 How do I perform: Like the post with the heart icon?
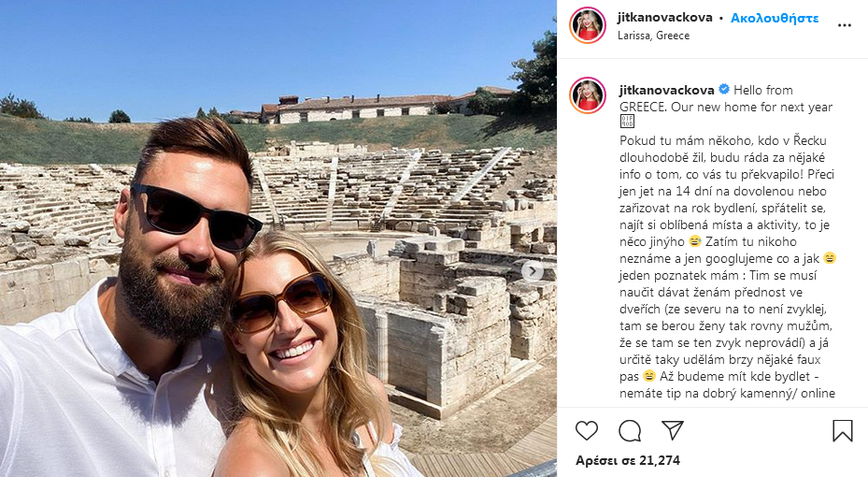pos(587,430)
